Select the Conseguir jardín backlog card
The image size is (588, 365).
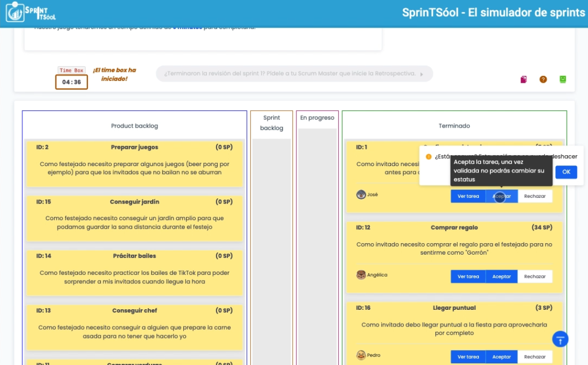pos(134,218)
